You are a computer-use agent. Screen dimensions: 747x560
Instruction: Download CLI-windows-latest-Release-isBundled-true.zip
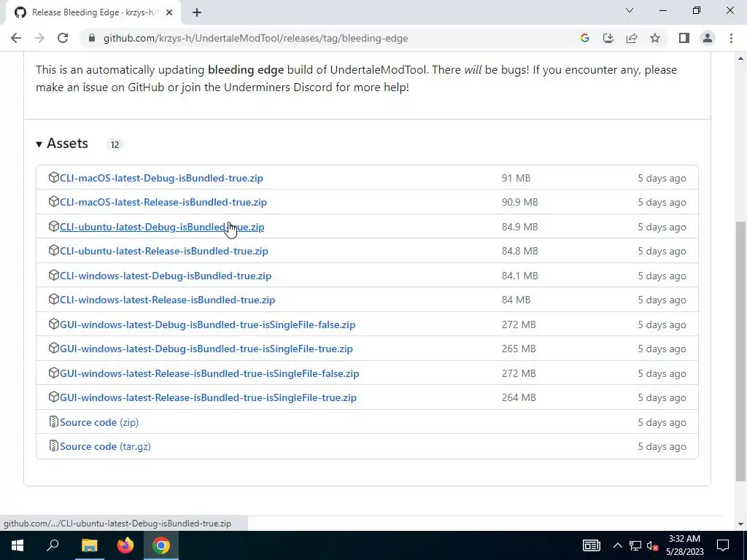point(168,300)
